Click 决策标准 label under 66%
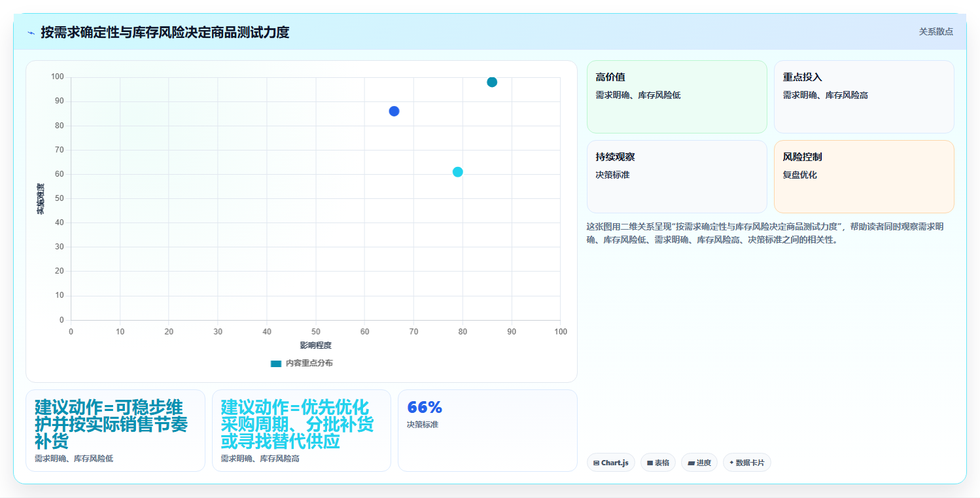 [423, 425]
